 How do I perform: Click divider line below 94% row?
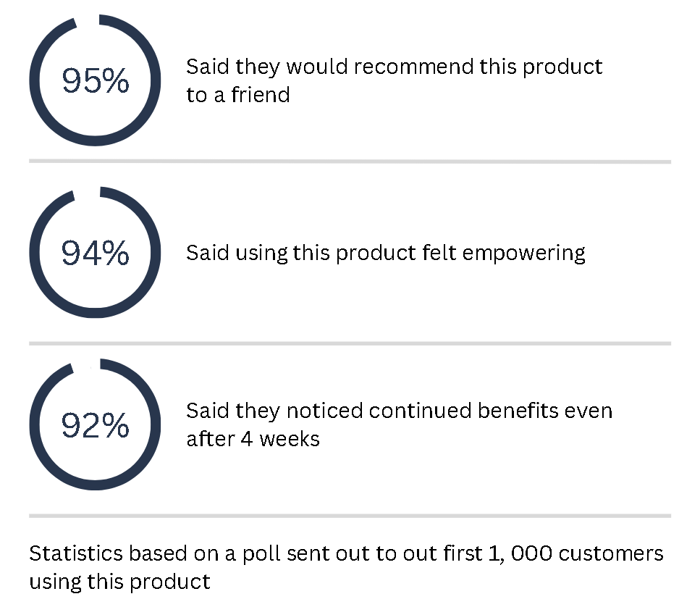coord(350,343)
